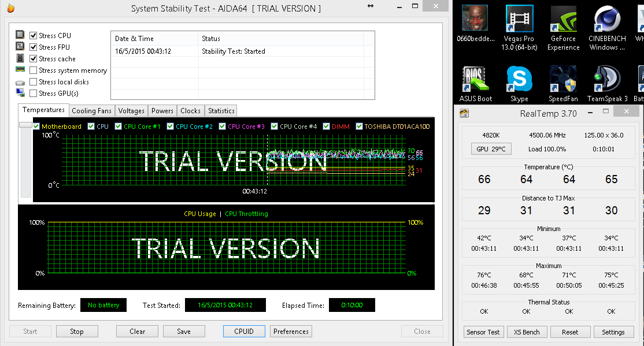Viewport: 644px width, 346px height.
Task: Click the Save button
Action: click(x=184, y=331)
